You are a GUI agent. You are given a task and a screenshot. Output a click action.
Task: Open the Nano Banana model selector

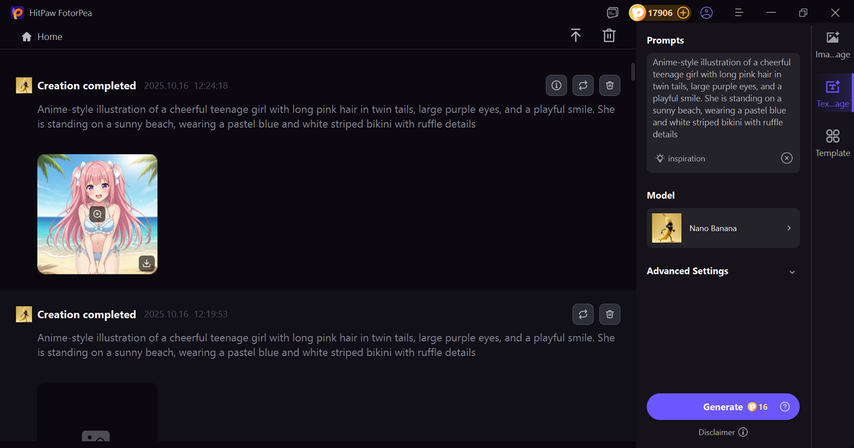click(723, 228)
